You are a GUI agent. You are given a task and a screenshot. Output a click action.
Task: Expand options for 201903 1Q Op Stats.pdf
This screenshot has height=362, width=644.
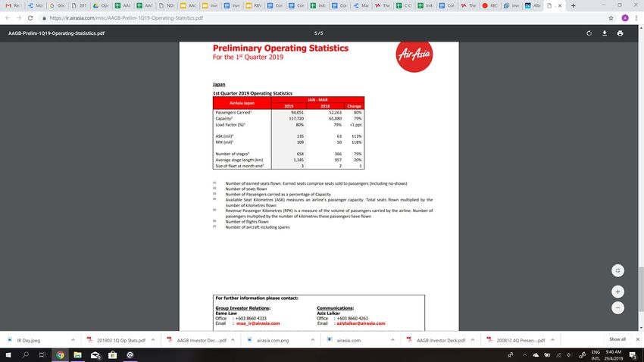tap(153, 340)
